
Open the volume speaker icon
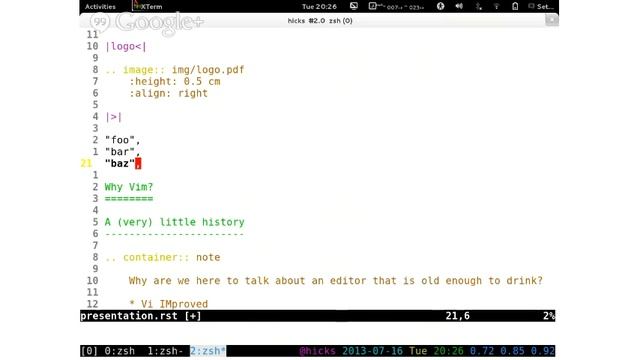pos(459,6)
